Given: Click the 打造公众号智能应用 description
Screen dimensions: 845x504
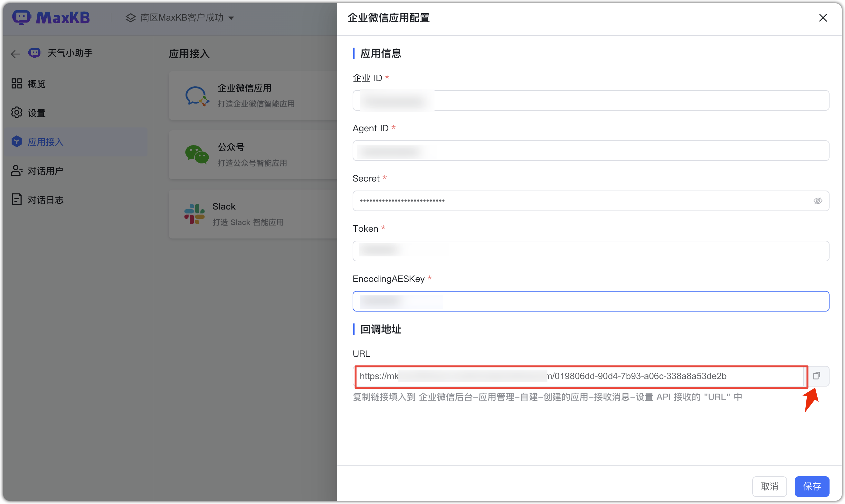Looking at the screenshot, I should [x=252, y=163].
